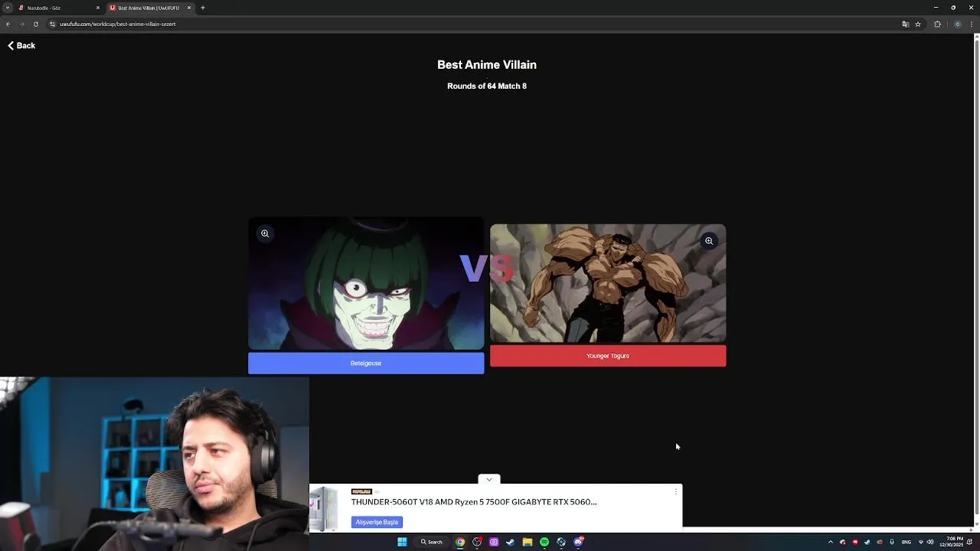Enlarge the Younger Toguro image with the magnifier icon
This screenshot has width=980, height=551.
coord(709,241)
